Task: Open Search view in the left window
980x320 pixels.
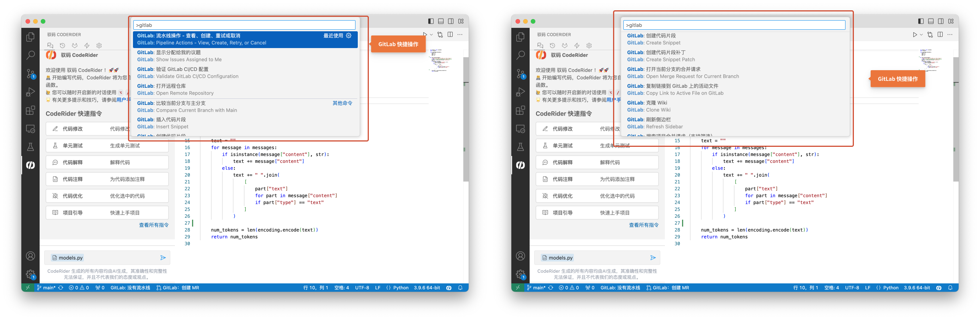Action: [30, 55]
